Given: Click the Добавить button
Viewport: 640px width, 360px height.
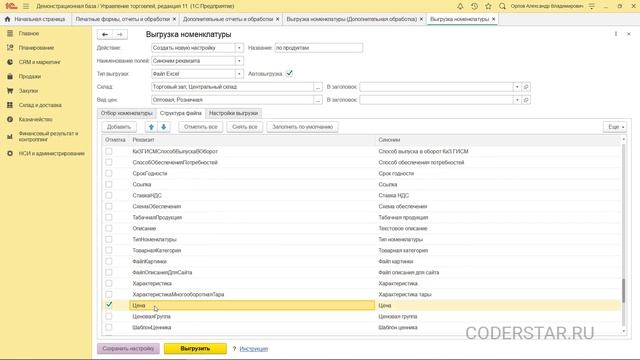Looking at the screenshot, I should pos(119,127).
